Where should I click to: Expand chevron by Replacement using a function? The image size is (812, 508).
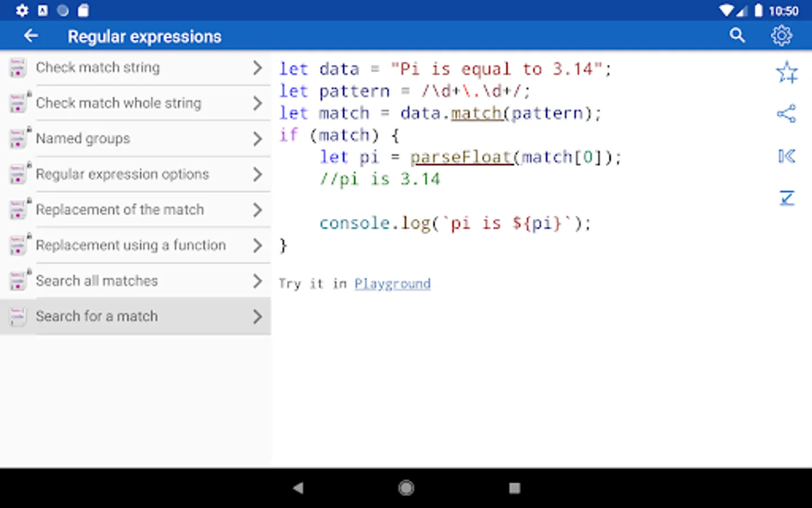point(258,246)
